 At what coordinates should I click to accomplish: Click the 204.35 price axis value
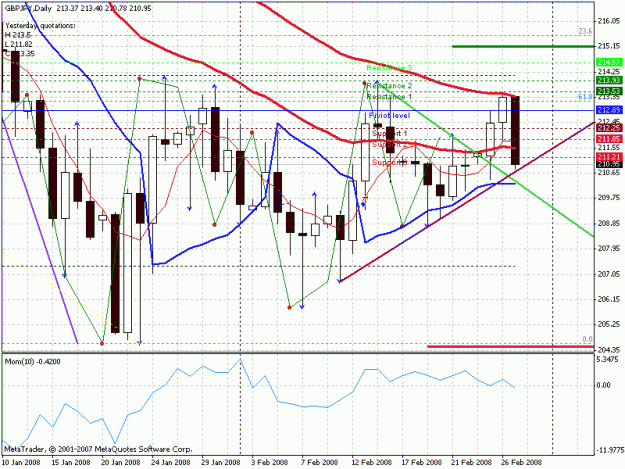click(609, 349)
